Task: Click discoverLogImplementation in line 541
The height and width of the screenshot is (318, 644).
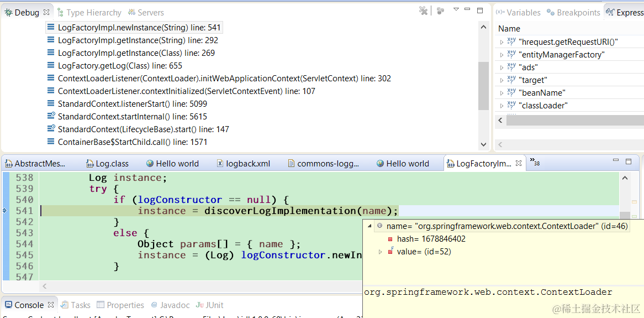Action: click(280, 211)
